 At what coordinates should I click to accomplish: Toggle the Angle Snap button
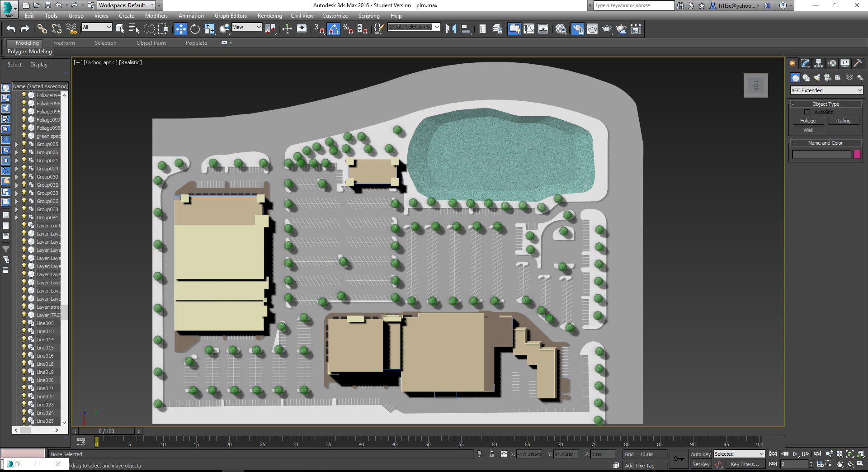pyautogui.click(x=333, y=29)
